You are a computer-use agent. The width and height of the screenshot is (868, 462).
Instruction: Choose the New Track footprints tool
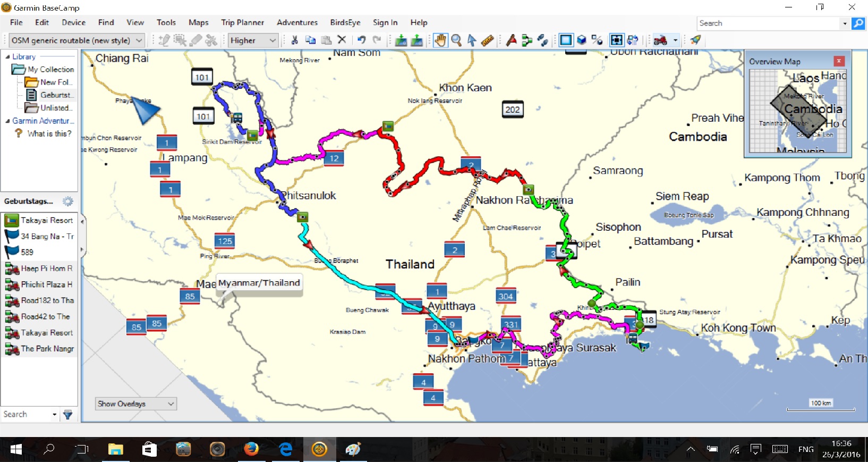click(x=542, y=40)
